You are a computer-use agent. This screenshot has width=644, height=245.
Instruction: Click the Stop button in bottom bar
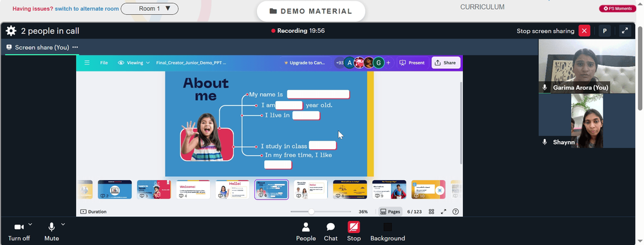pos(354,232)
